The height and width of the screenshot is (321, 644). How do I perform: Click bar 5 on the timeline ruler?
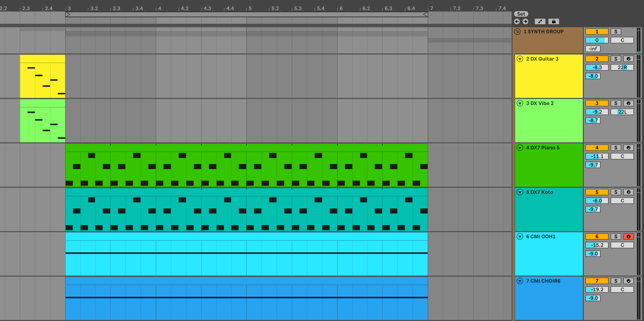250,8
